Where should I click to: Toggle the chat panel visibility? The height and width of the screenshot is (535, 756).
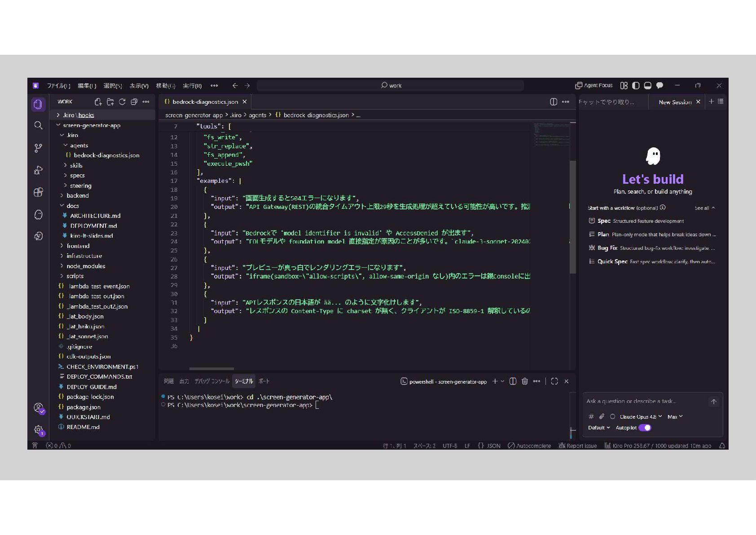point(659,85)
